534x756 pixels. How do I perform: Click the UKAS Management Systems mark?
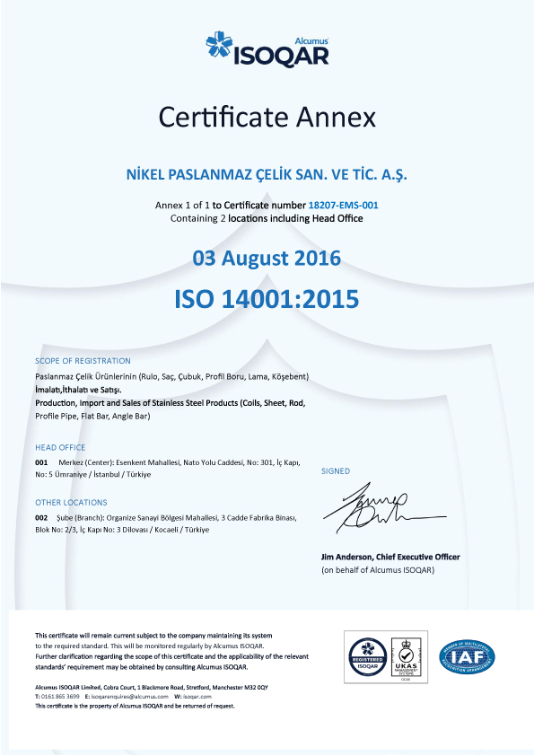(407, 656)
